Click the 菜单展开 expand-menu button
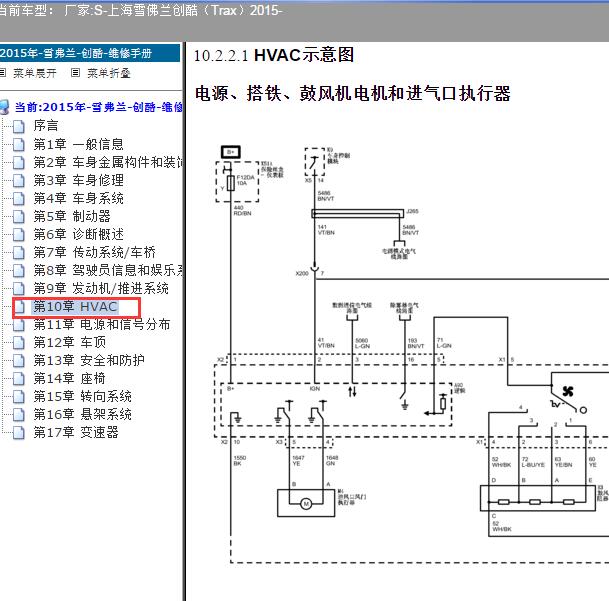Viewport: 609px width, 601px height. tap(35, 73)
